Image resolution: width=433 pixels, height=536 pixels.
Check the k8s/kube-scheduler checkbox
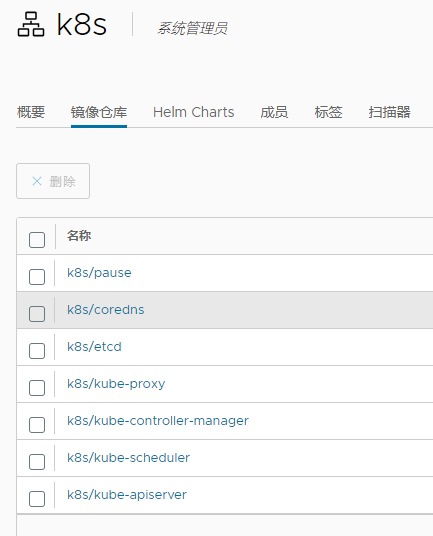coord(37,462)
